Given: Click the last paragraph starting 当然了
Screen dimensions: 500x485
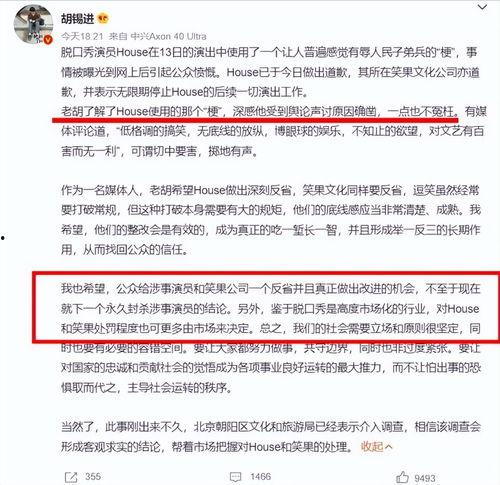Looking at the screenshot, I should click(x=270, y=436).
